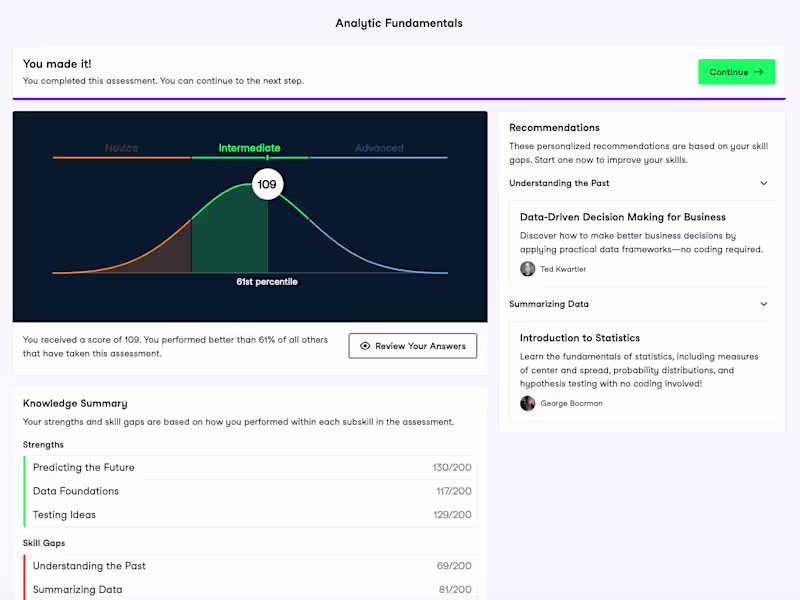Click the eye icon beside Review Your Answers
800x600 pixels.
point(365,346)
